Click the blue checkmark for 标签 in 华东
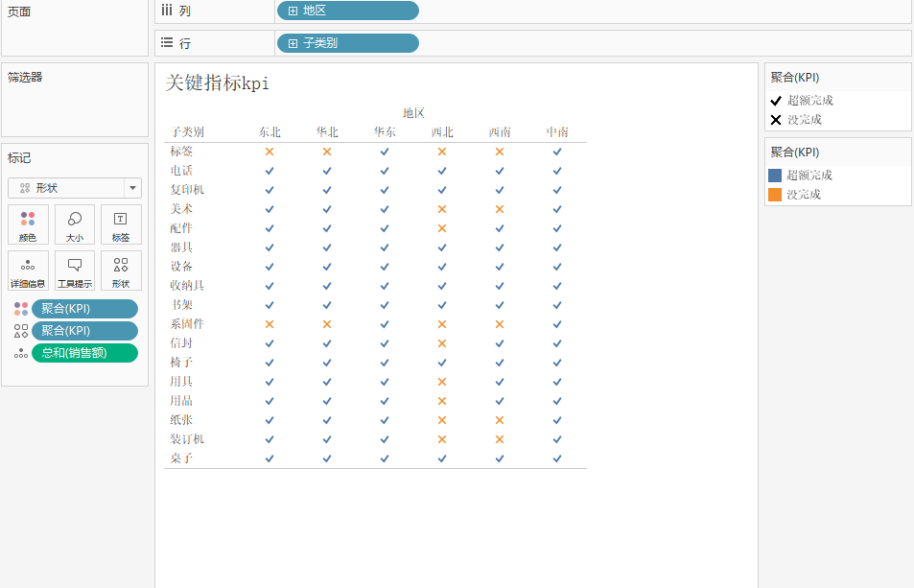 (x=385, y=152)
